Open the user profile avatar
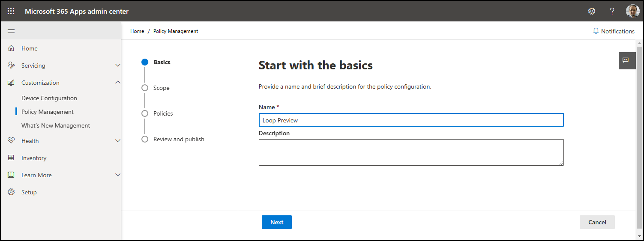644x241 pixels. click(632, 11)
